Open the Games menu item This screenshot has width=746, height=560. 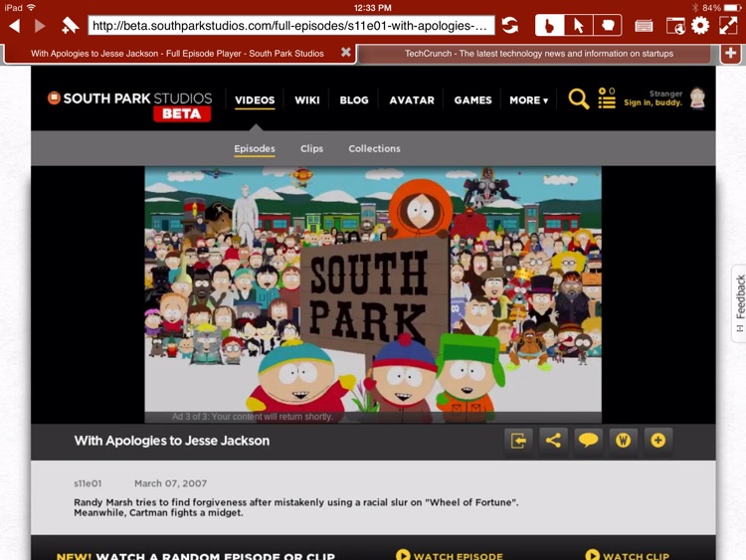(472, 99)
